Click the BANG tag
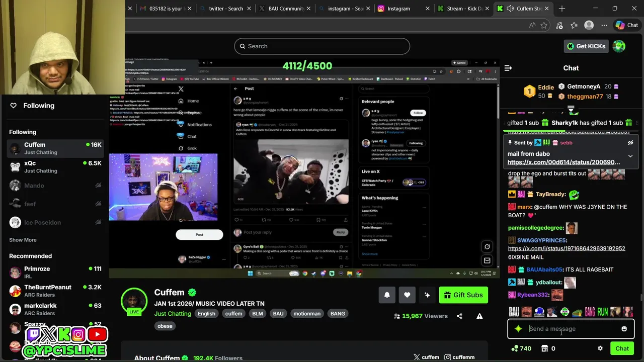The image size is (644, 362). pos(338,314)
